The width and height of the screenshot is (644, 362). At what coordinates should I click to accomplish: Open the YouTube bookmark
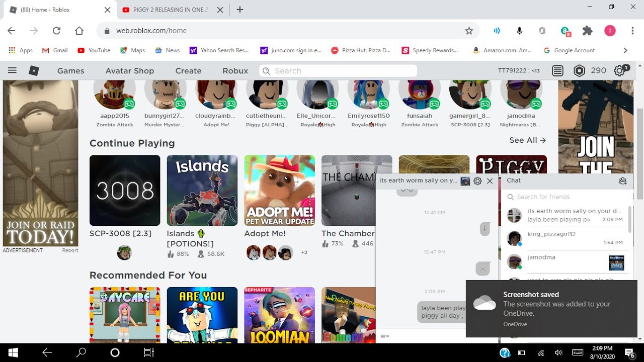pos(94,50)
